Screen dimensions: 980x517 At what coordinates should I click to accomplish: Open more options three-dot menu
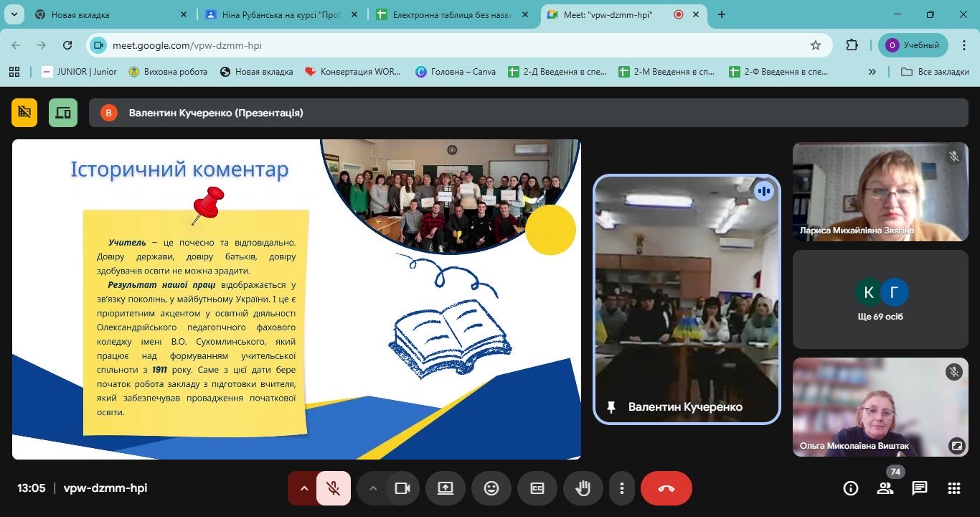621,488
